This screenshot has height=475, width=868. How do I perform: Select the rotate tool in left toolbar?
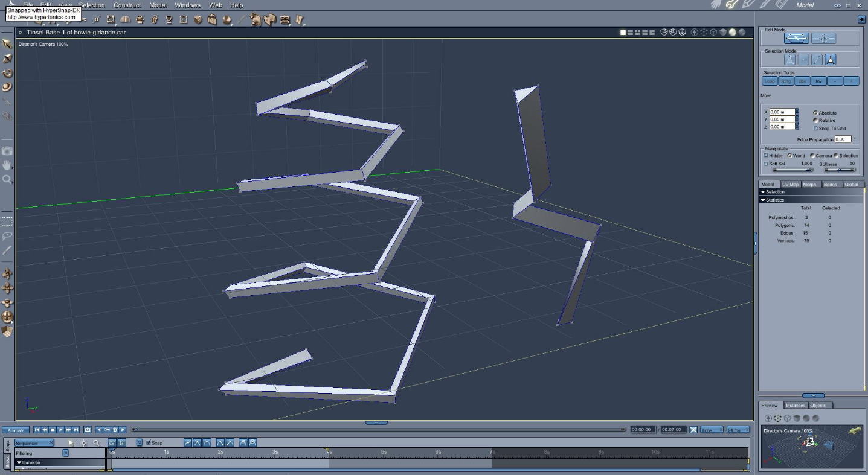click(7, 73)
